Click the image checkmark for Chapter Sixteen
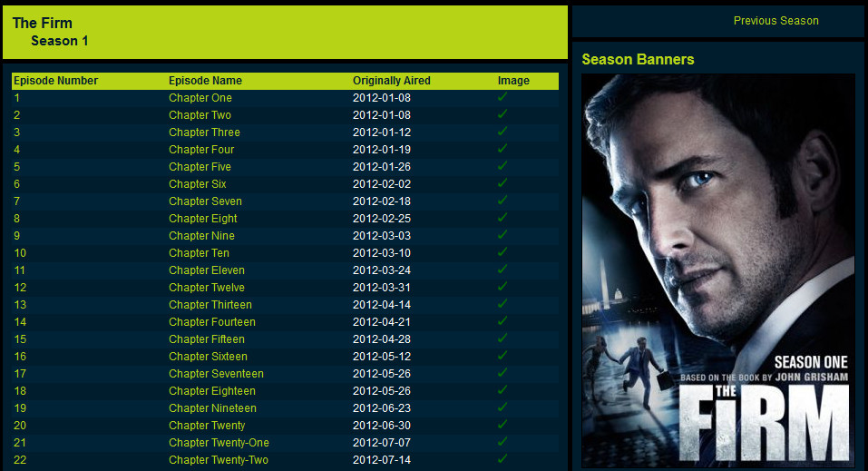This screenshot has height=471, width=868. point(502,355)
